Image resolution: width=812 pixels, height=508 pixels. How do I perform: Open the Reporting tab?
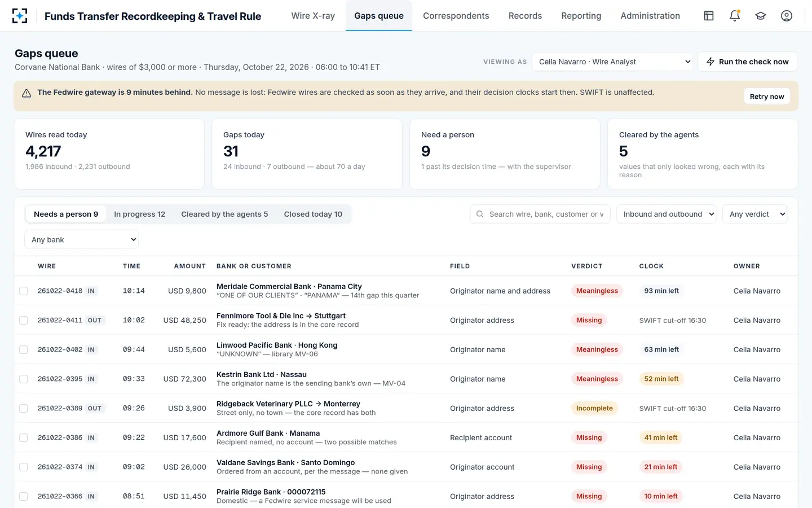581,16
